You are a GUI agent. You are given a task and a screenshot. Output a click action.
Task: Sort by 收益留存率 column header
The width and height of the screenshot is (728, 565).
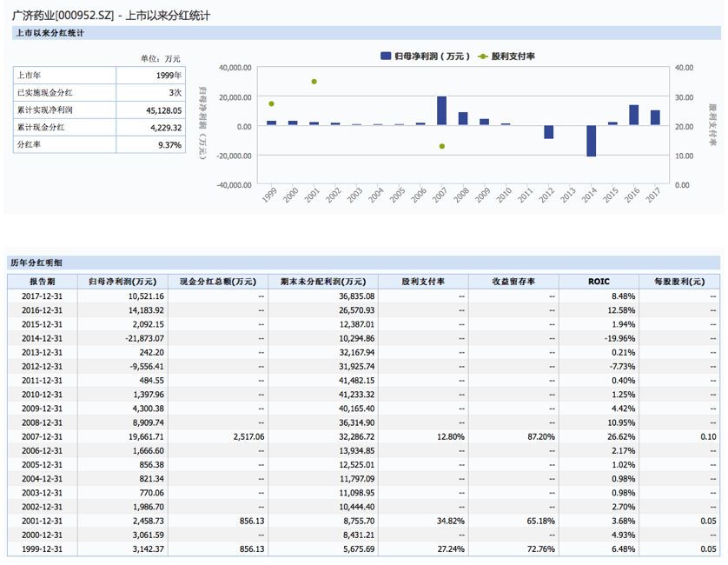pos(513,282)
